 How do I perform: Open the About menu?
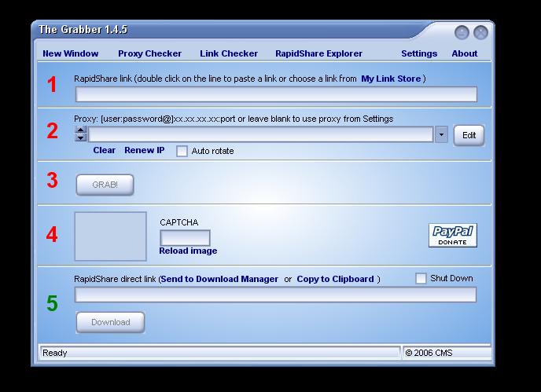tap(464, 53)
